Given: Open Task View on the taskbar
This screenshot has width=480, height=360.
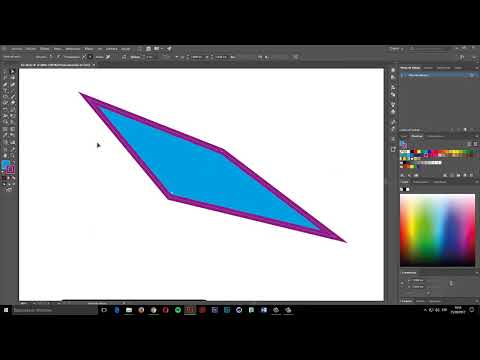Looking at the screenshot, I should tap(104, 310).
